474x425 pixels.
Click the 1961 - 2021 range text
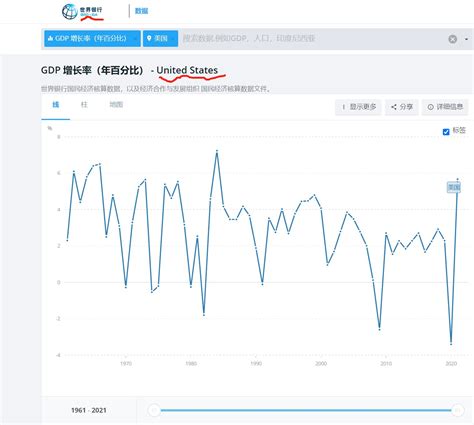point(89,410)
